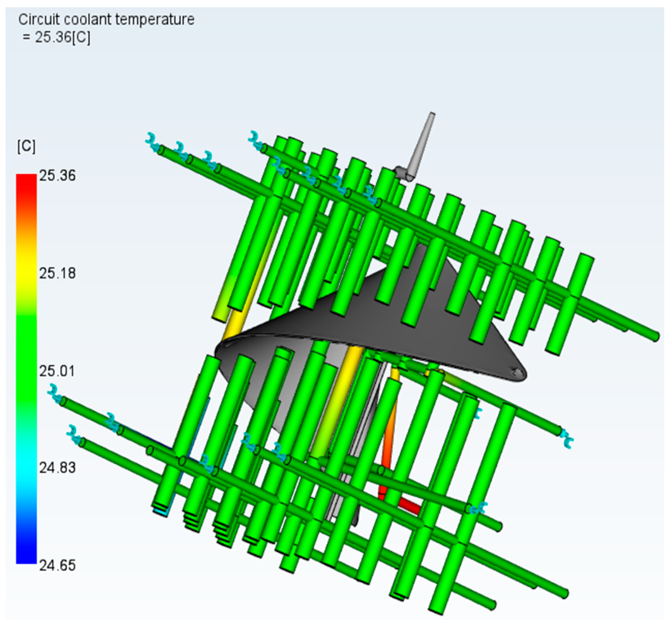672x632 pixels.
Task: Click the "= 25.36[C]" result value text
Action: (x=56, y=37)
